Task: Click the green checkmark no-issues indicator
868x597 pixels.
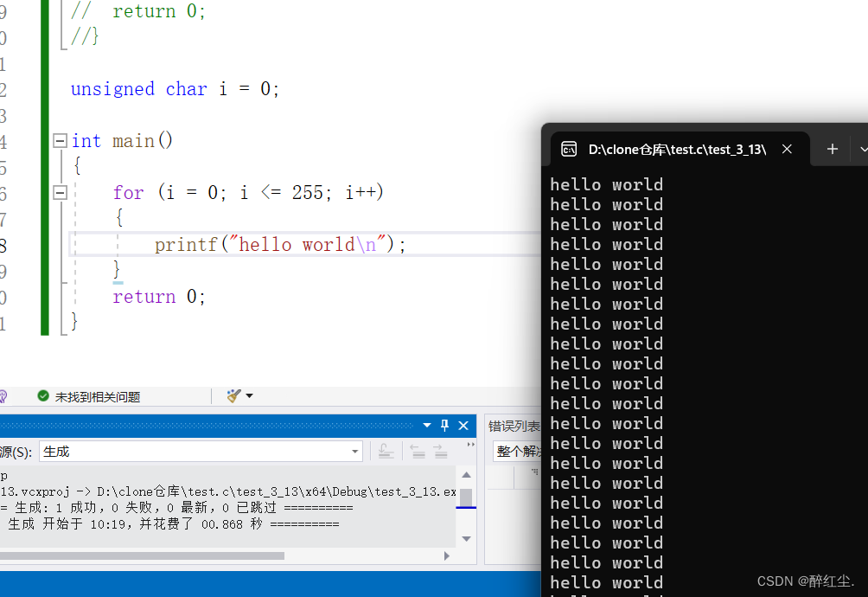Action: (x=43, y=396)
